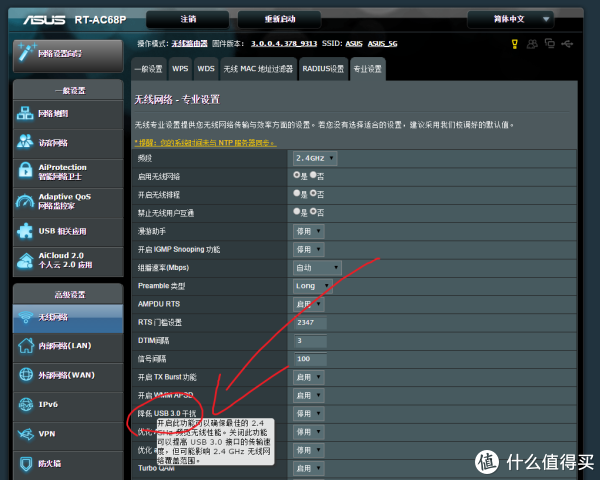Open the Preamble type dropdown
The width and height of the screenshot is (600, 480).
tap(313, 286)
